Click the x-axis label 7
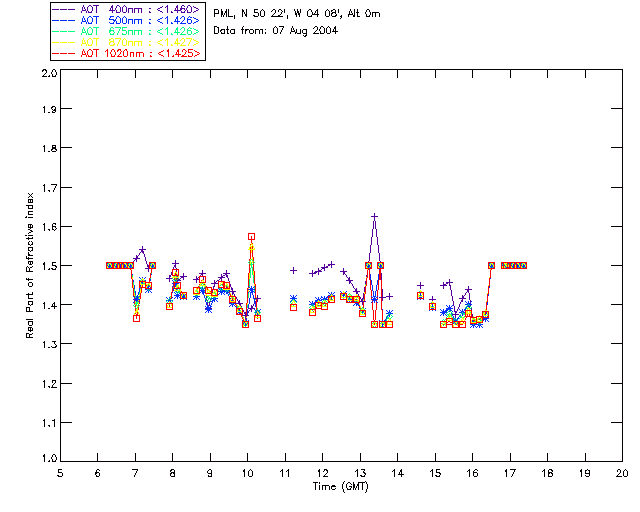The image size is (640, 512). point(135,473)
